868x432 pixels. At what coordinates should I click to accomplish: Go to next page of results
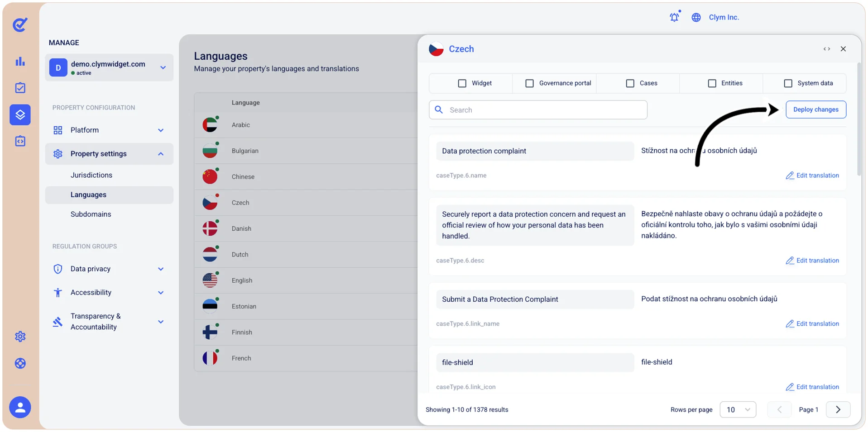pos(838,409)
